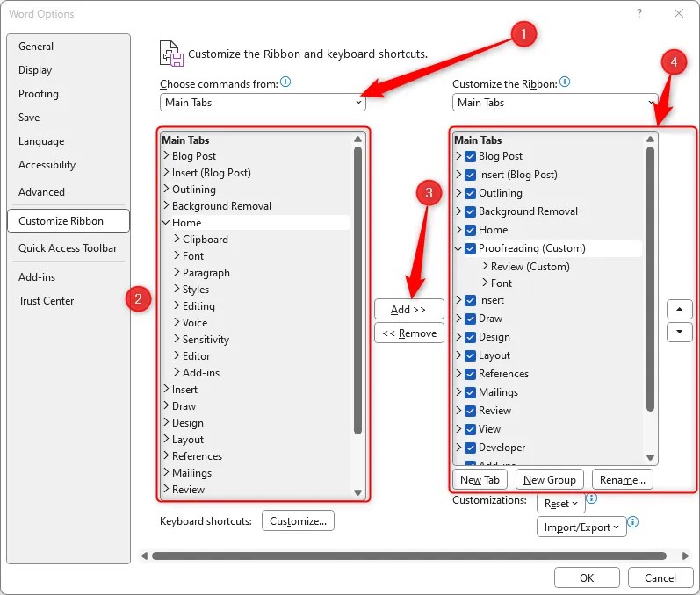The height and width of the screenshot is (595, 700).
Task: Uncheck the Blog Post tab checkbox
Action: tap(470, 156)
